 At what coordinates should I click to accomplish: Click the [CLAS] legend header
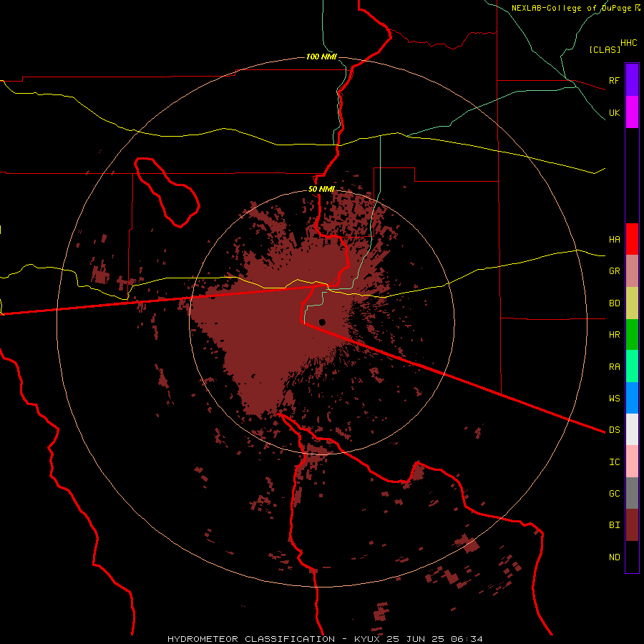(x=605, y=49)
